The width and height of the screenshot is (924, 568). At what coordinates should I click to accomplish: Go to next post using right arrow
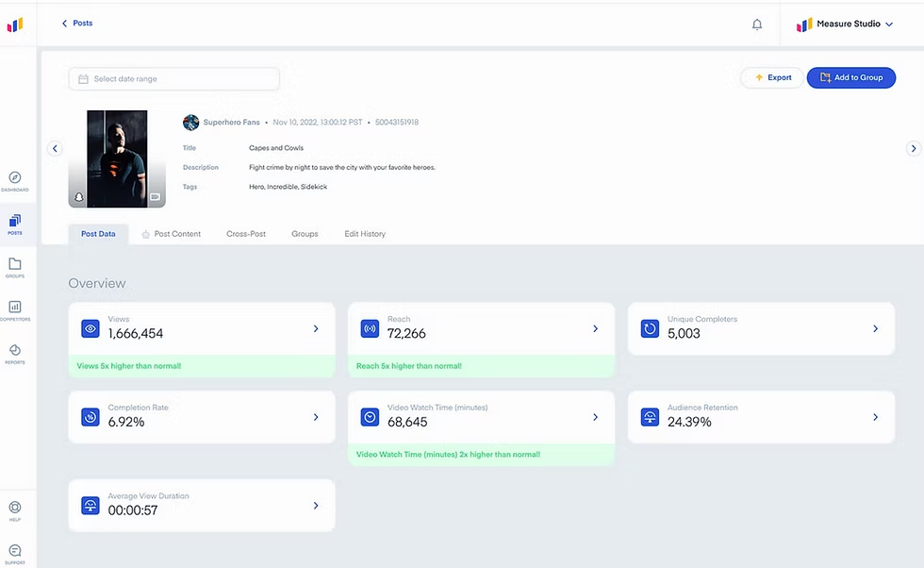912,148
